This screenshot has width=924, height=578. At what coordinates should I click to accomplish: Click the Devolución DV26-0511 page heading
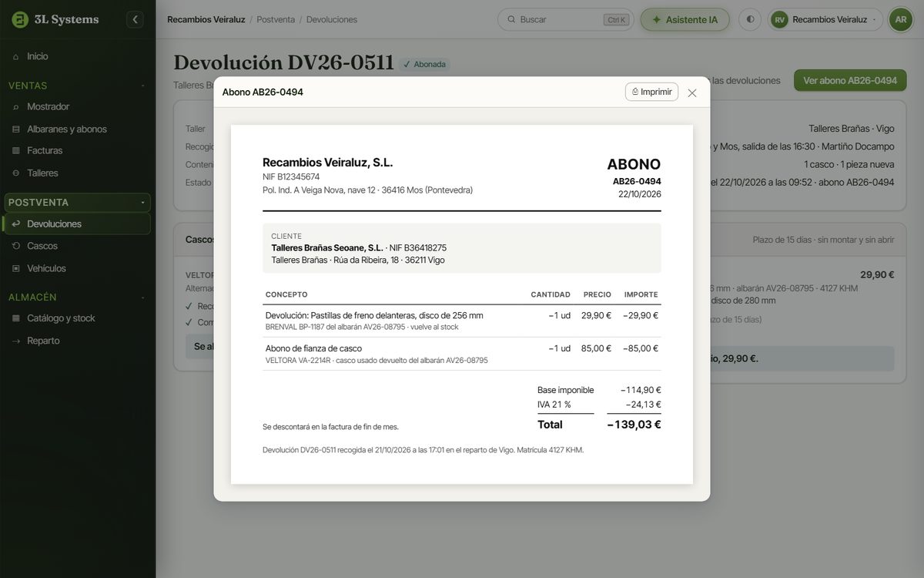284,63
